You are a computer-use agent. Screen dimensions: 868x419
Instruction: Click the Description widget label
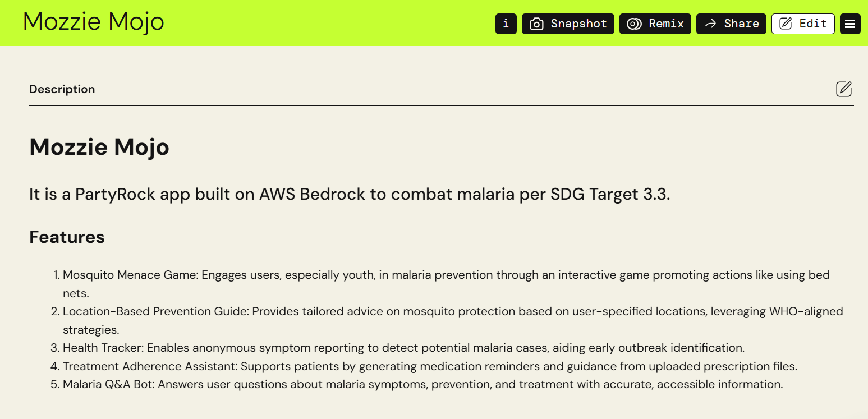tap(62, 89)
